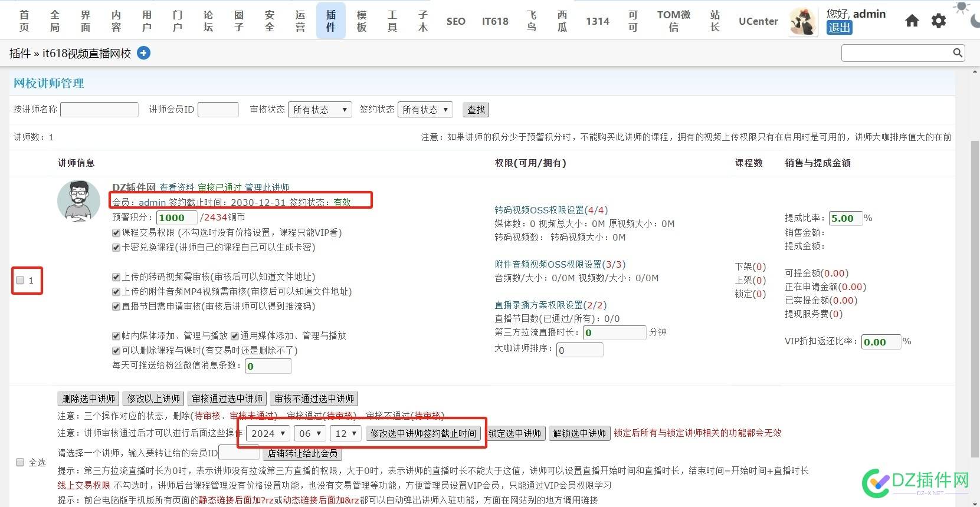Click the page vertical scrollbar
Image resolution: width=980 pixels, height=507 pixels.
(975, 299)
